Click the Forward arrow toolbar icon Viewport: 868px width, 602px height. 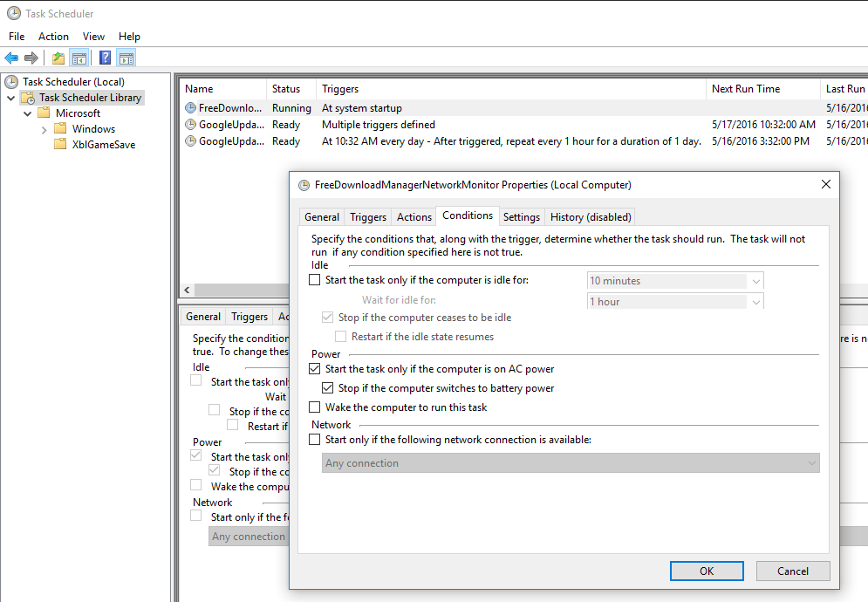31,58
